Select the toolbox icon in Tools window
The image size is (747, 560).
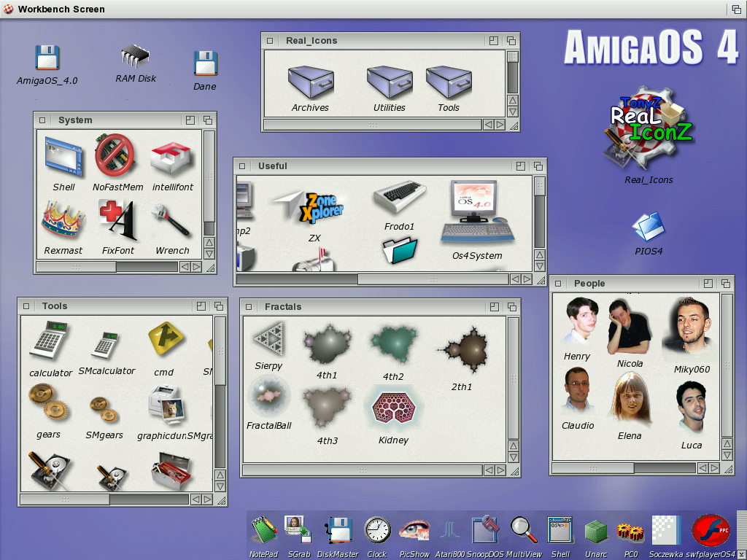click(171, 470)
